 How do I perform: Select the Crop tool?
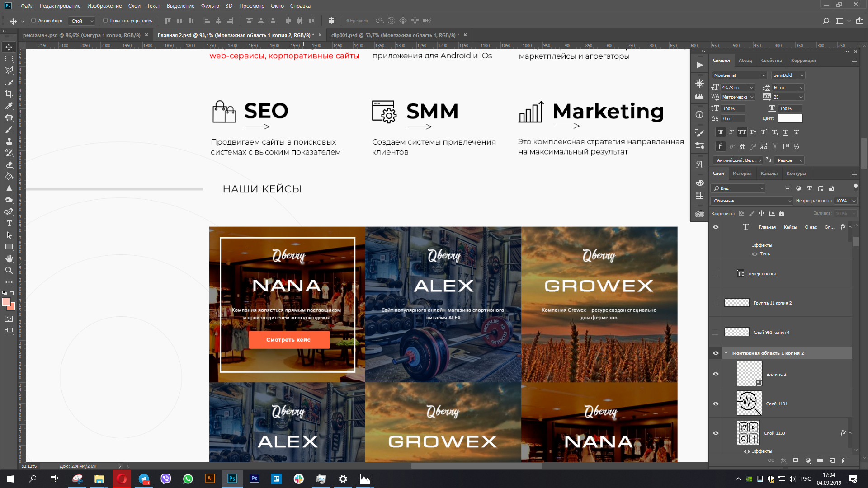click(9, 94)
